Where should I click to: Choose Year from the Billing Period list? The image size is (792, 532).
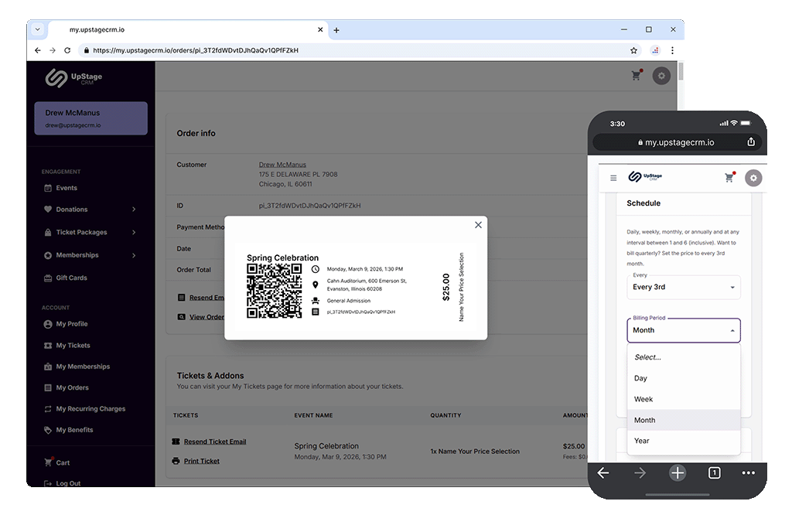[642, 441]
